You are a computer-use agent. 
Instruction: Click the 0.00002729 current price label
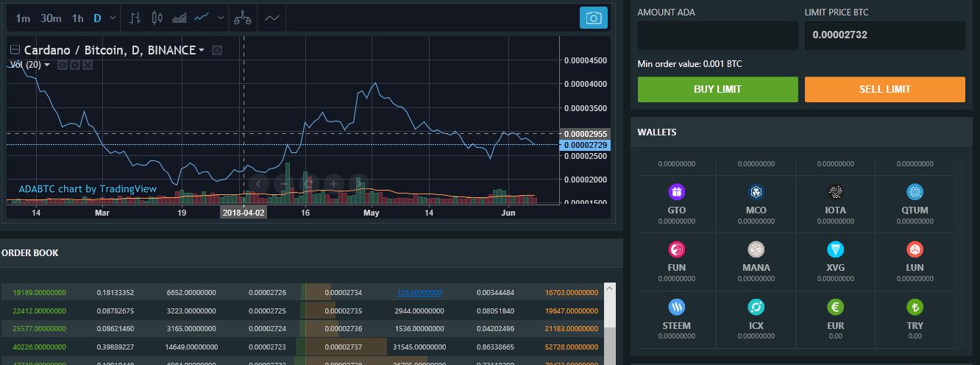coord(585,146)
